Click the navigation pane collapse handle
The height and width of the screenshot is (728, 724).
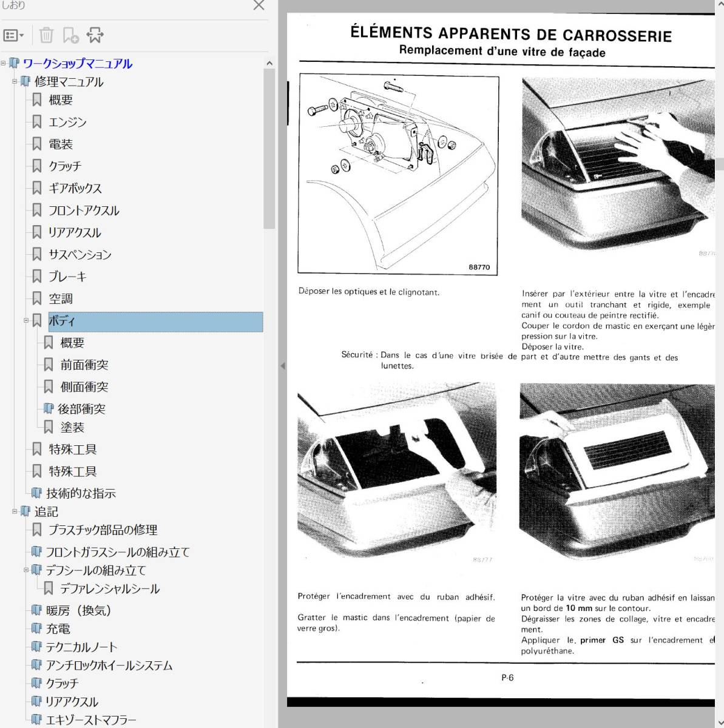coord(282,366)
